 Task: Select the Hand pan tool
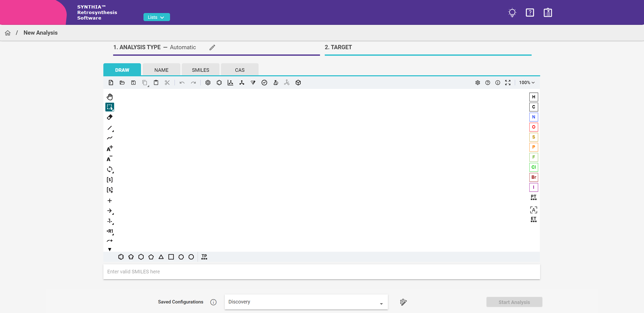coord(110,97)
